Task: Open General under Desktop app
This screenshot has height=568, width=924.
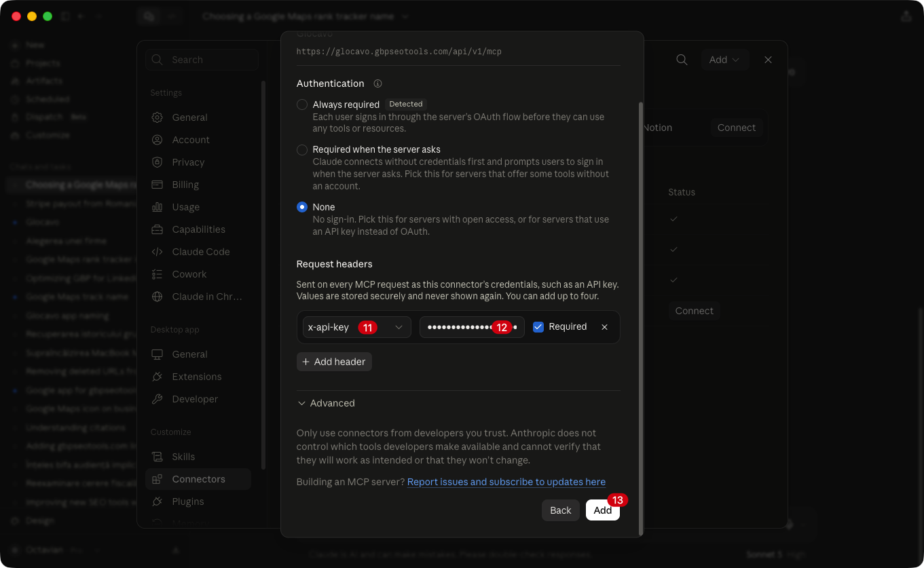Action: point(198,354)
